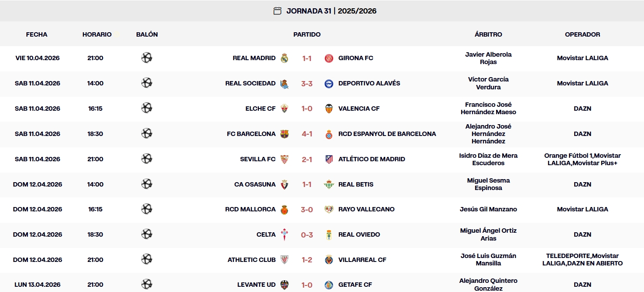Open the match ball icon for Real Sociedad game

147,83
